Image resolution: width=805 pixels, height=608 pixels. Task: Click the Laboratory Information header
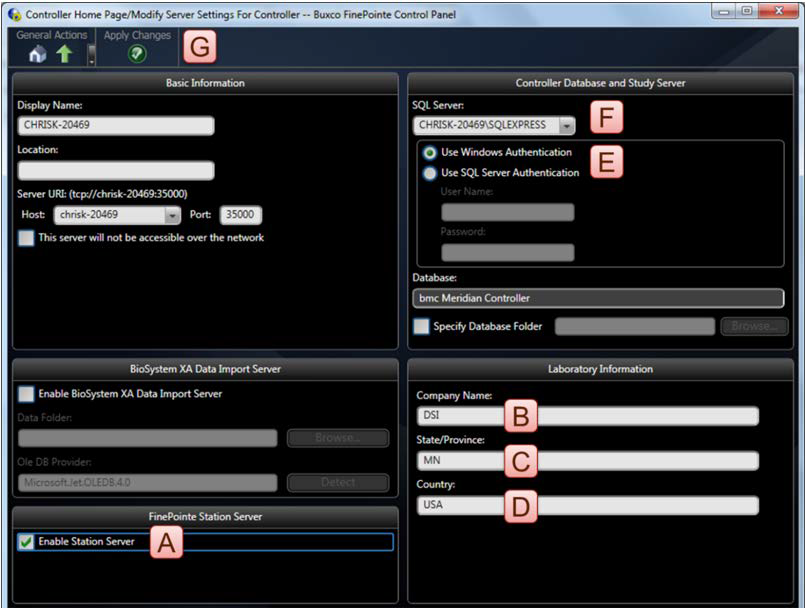tap(600, 369)
